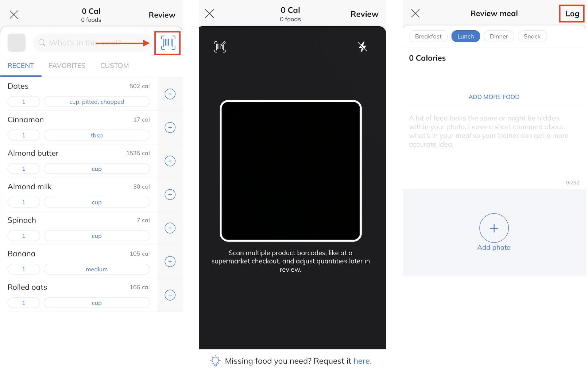
Task: Choose the Snack meal option
Action: 532,36
